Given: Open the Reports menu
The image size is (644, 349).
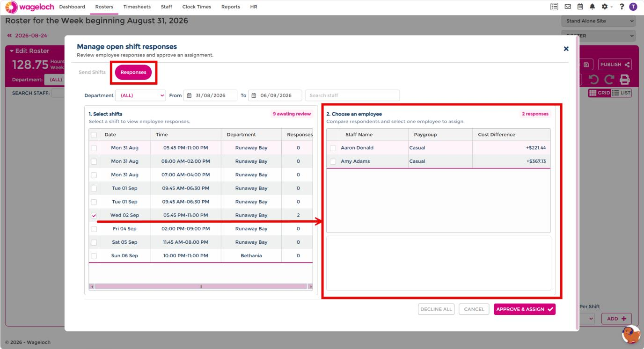Looking at the screenshot, I should [231, 7].
